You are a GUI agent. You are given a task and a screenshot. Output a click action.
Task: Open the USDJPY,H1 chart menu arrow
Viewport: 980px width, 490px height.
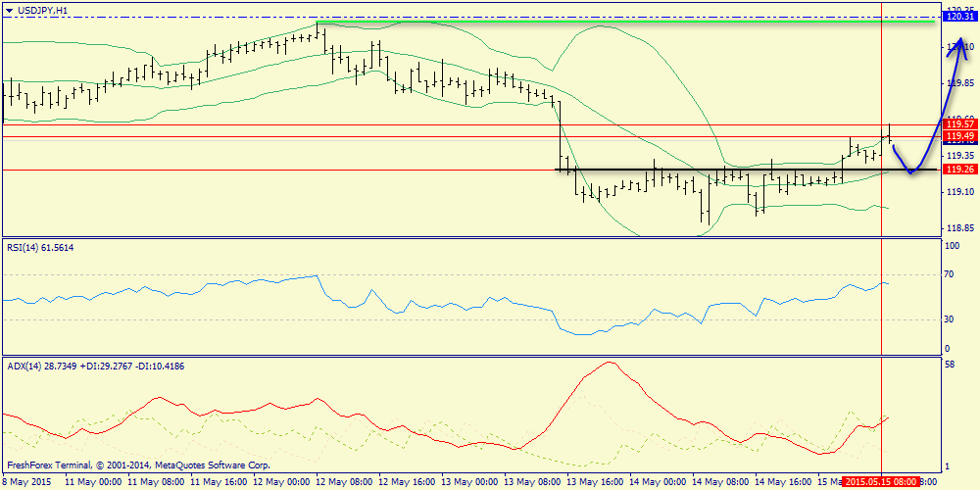coord(9,10)
